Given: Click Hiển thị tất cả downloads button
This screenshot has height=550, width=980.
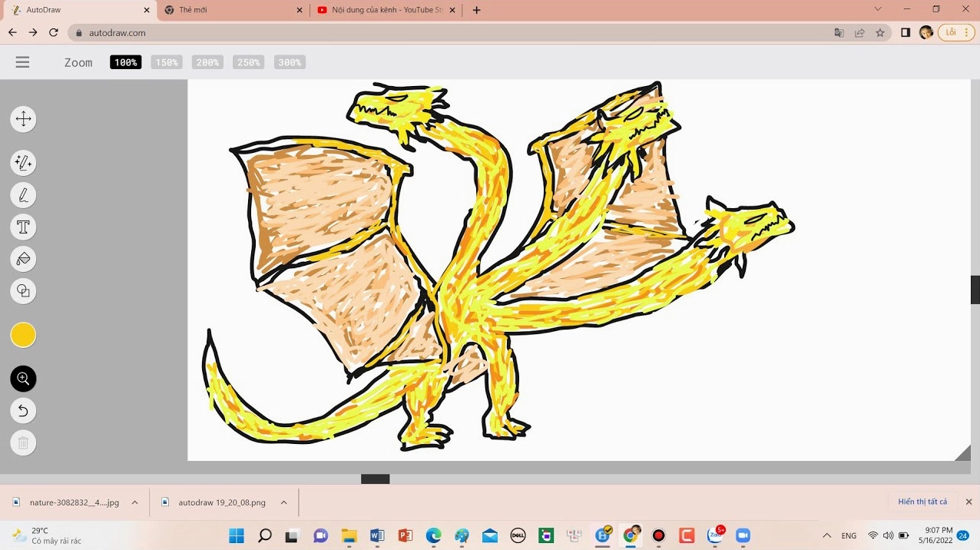Looking at the screenshot, I should tap(922, 502).
